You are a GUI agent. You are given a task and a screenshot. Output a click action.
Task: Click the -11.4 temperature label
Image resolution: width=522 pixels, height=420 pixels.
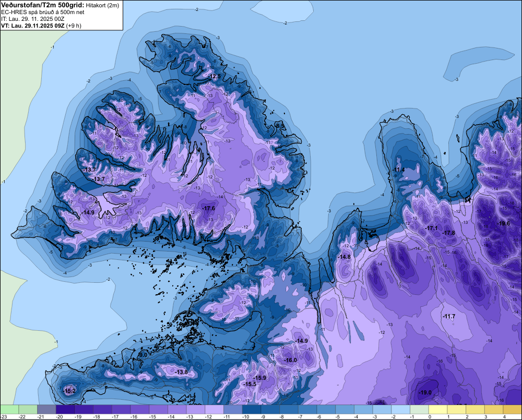[398, 170]
